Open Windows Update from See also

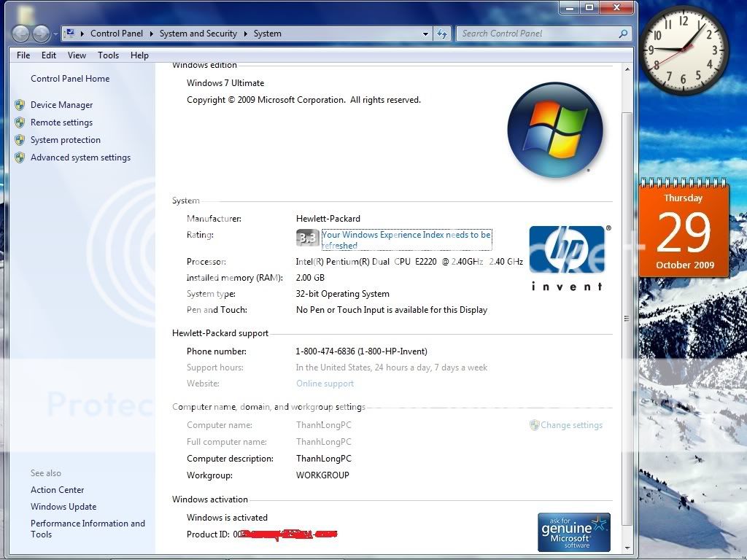63,507
